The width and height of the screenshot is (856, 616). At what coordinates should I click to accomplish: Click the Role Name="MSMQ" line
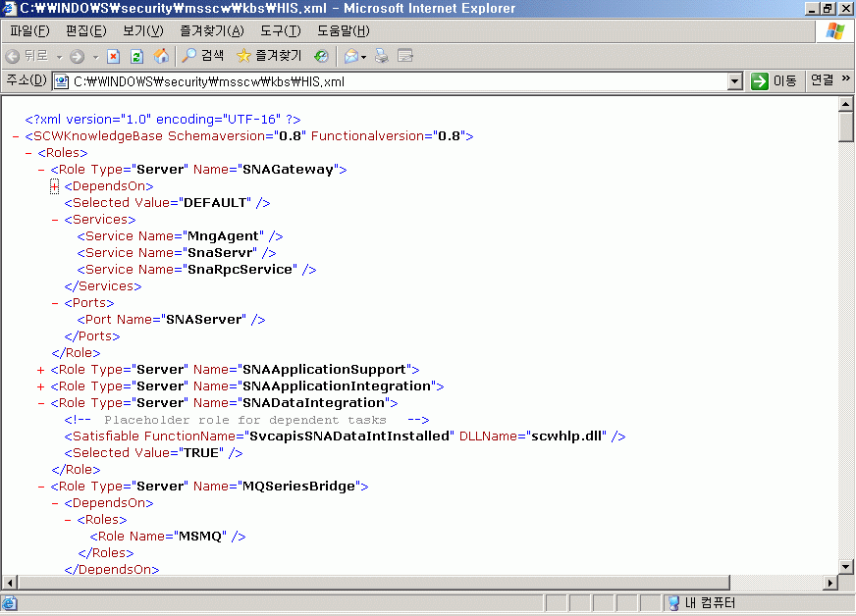click(x=168, y=537)
